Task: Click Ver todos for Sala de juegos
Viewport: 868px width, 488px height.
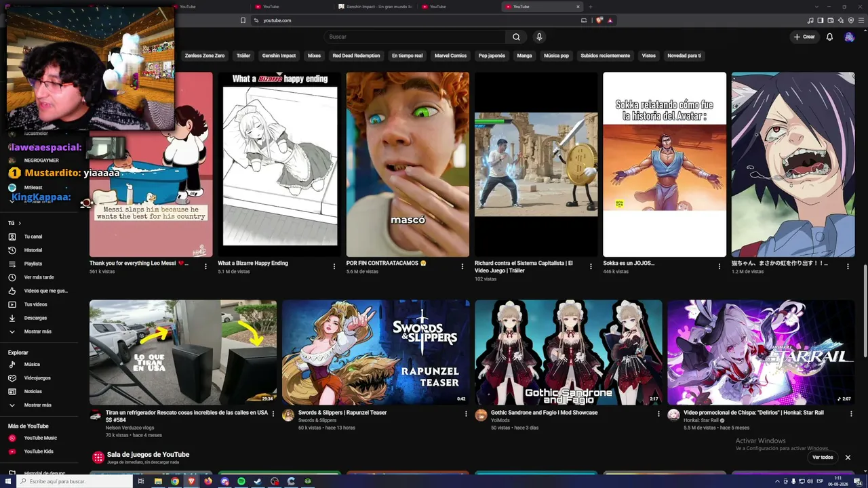Action: tap(823, 457)
